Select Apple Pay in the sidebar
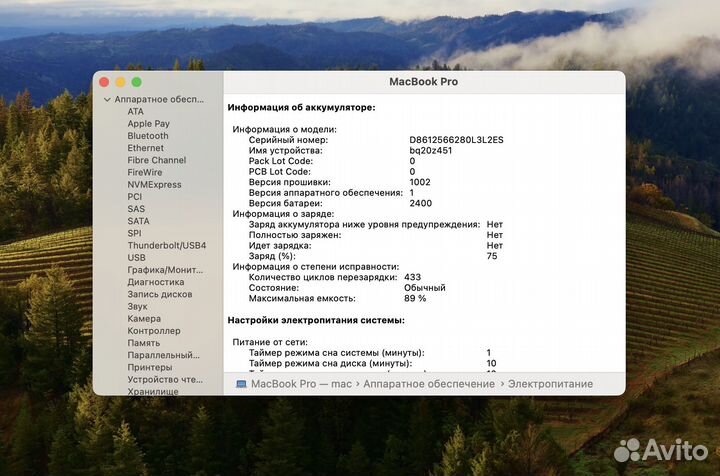Viewport: 720px width, 476px height. click(148, 123)
